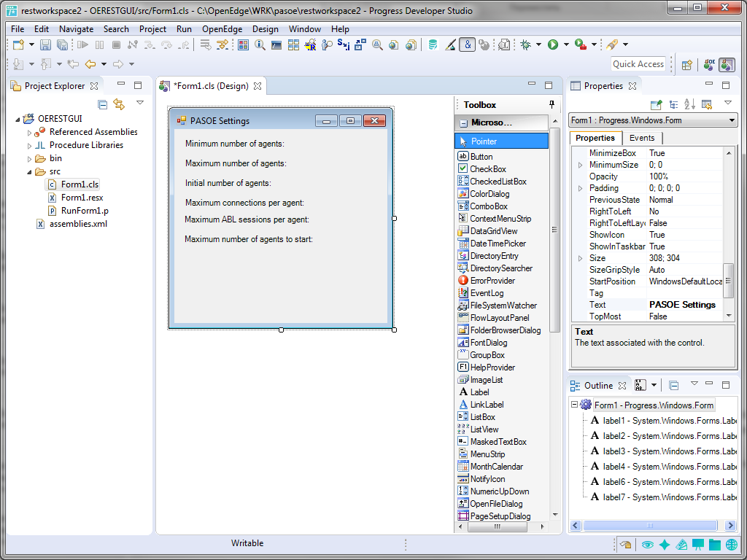This screenshot has height=560, width=747.
Task: Collapse the src folder node
Action: [x=29, y=172]
